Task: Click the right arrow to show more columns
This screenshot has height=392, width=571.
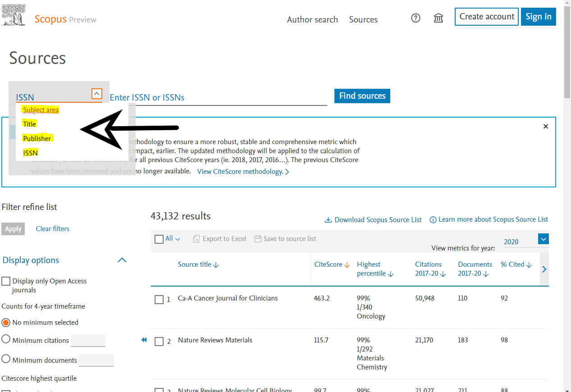Action: [544, 269]
